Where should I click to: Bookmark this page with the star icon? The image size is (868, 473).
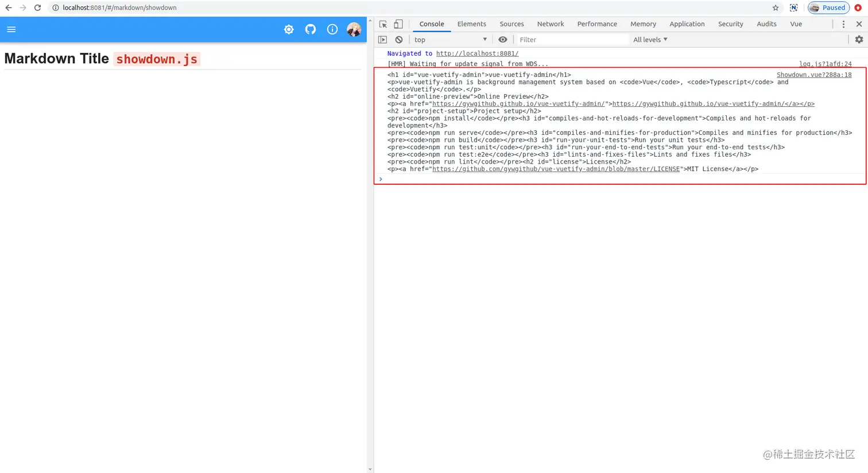(776, 8)
